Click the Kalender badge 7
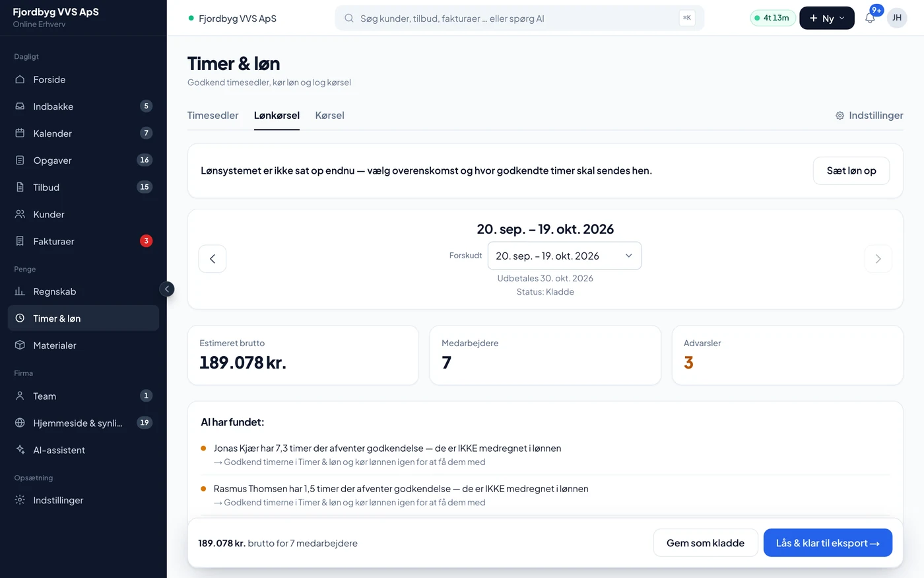 pyautogui.click(x=146, y=133)
